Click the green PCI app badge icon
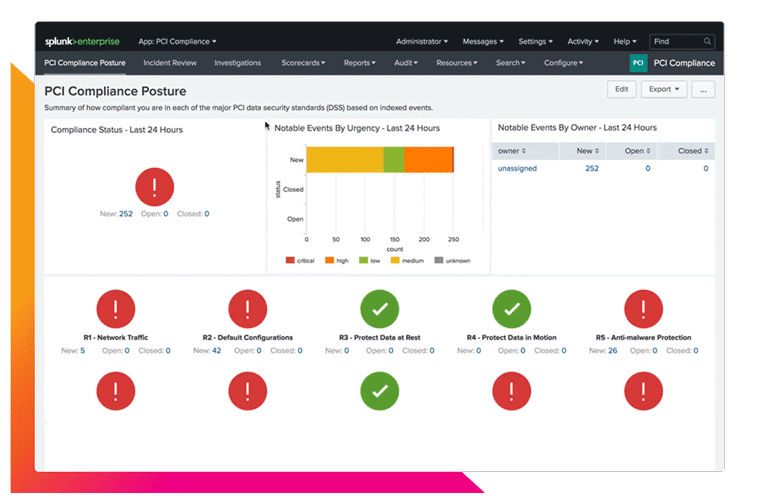The width and height of the screenshot is (760, 500). click(x=637, y=63)
